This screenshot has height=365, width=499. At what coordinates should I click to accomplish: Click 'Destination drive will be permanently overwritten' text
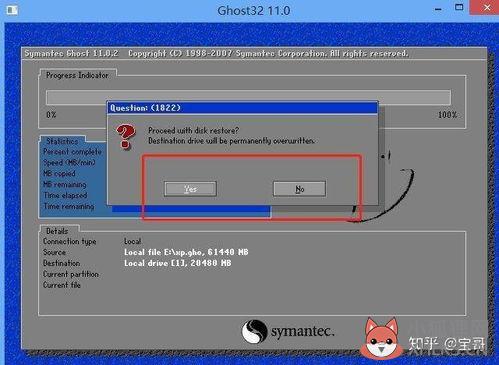(x=231, y=141)
